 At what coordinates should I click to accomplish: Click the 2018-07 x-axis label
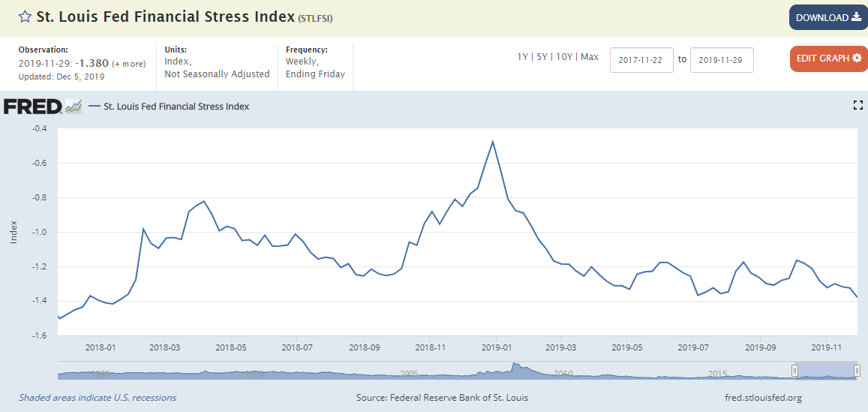297,347
